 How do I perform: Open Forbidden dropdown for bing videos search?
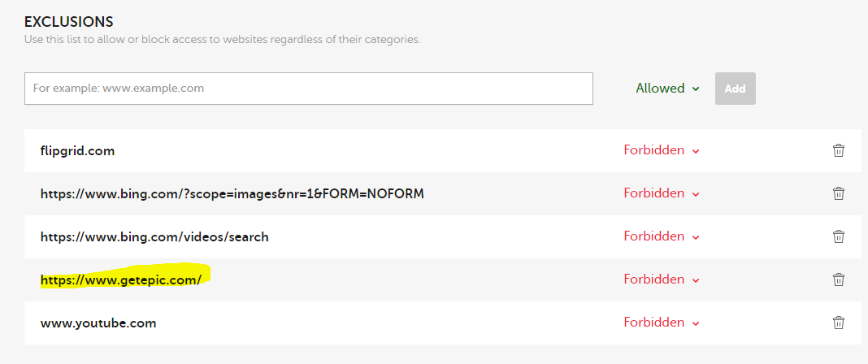(662, 236)
